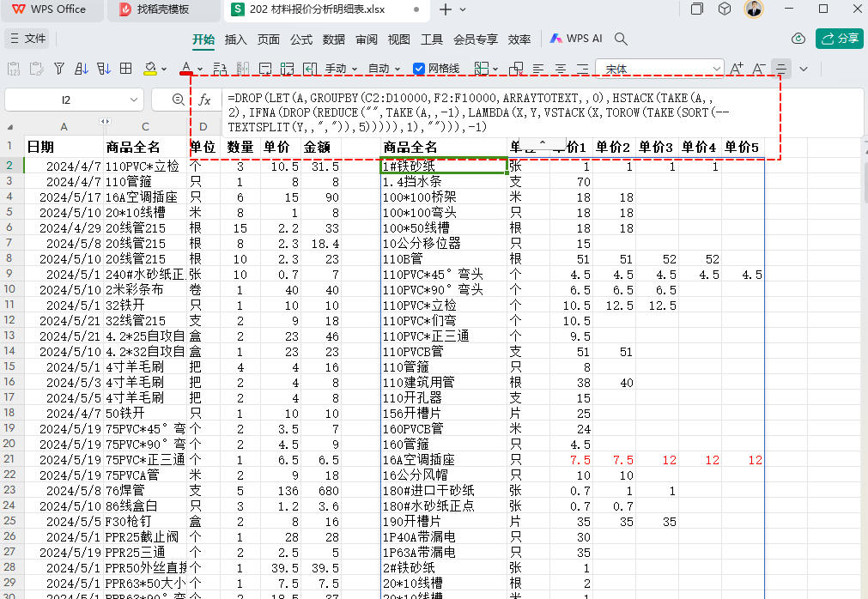This screenshot has width=868, height=599.
Task: Click the wrap text icon
Action: [265, 69]
